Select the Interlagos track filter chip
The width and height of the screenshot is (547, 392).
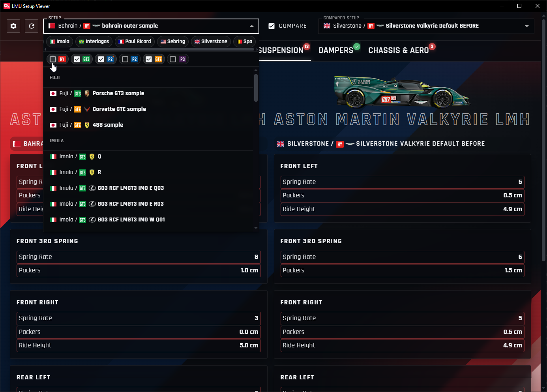[94, 41]
